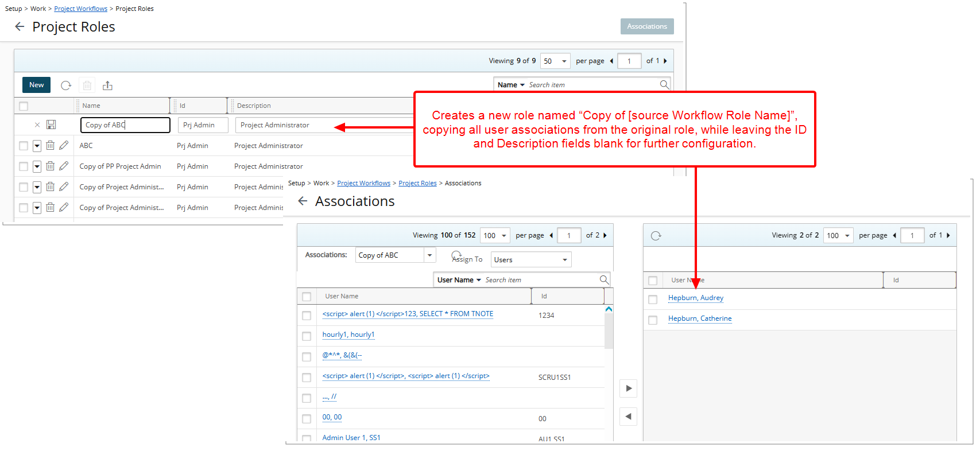980x451 pixels.
Task: Cancel editing the Copy of ABC row
Action: click(37, 125)
